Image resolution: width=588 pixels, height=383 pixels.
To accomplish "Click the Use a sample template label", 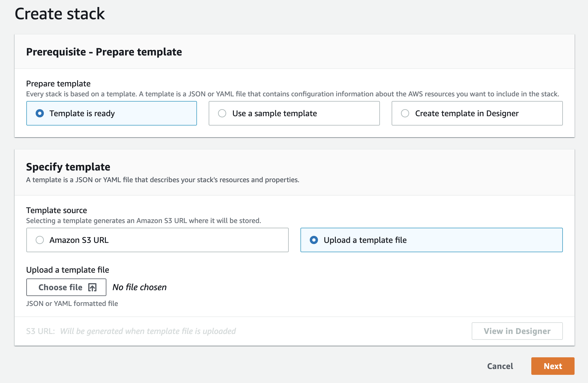I will point(274,113).
